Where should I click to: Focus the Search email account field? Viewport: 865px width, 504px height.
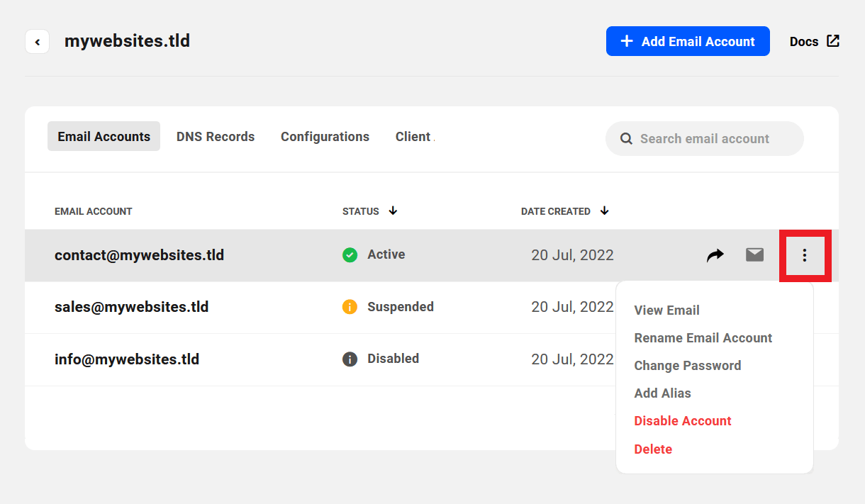705,139
